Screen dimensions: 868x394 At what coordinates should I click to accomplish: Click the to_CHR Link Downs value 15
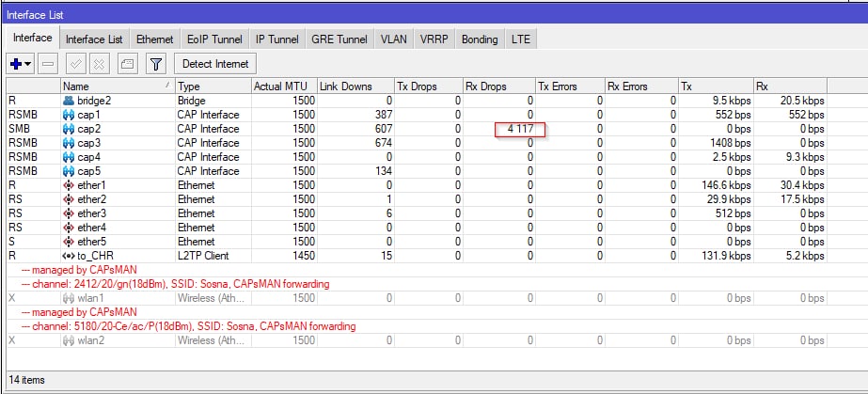pyautogui.click(x=387, y=256)
